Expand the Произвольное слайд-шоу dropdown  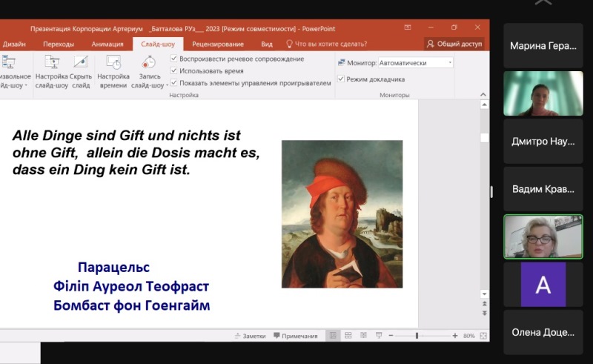tap(26, 85)
